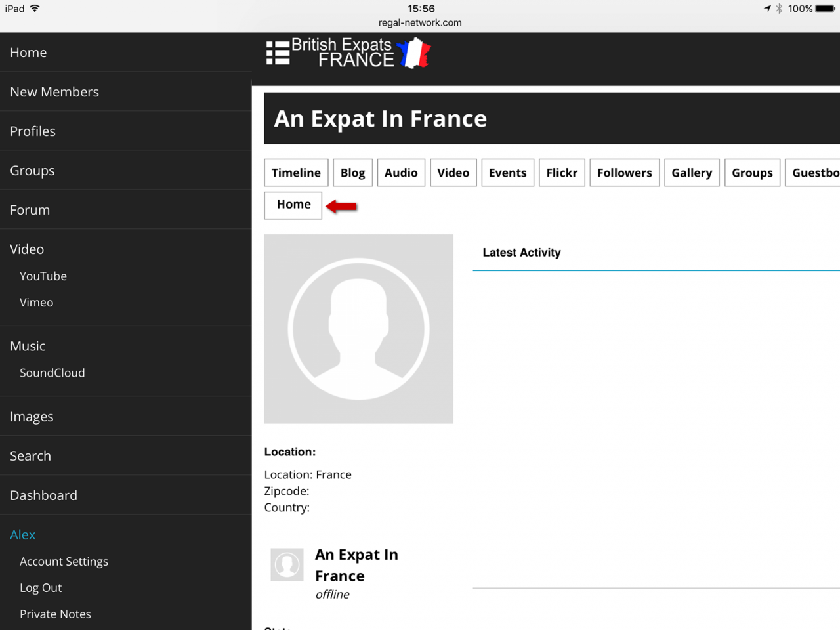Click the France flag map logo
The height and width of the screenshot is (630, 840).
pyautogui.click(x=414, y=53)
